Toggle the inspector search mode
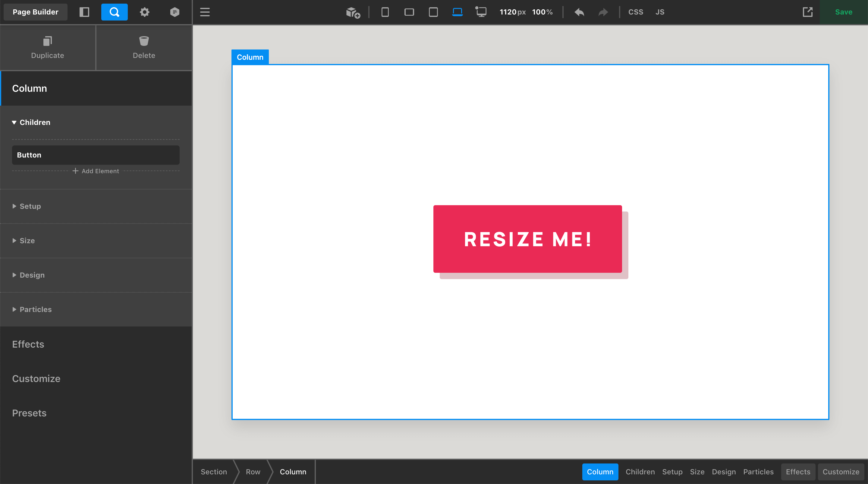 (x=114, y=12)
